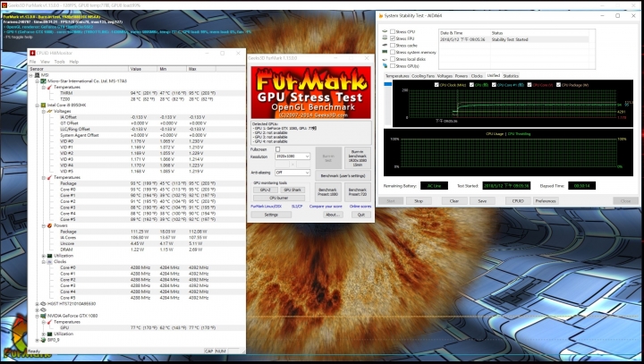Screen dimensions: 644x364
Task: Open the Resolution dropdown in FurMark
Action: pyautogui.click(x=292, y=157)
